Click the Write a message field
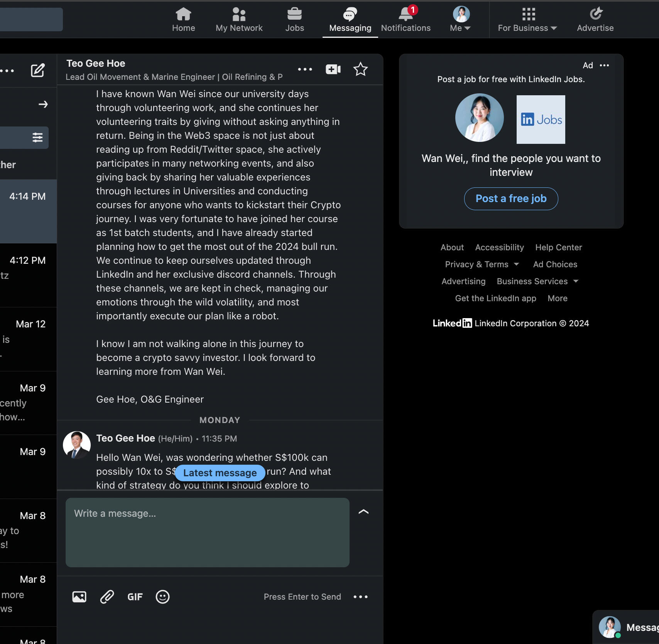This screenshot has width=659, height=644. tap(208, 532)
